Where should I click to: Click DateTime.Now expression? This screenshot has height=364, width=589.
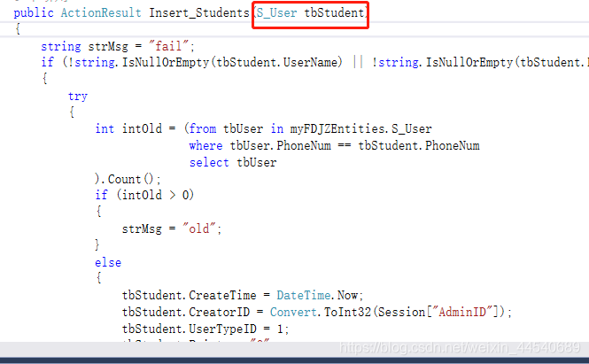(x=317, y=295)
